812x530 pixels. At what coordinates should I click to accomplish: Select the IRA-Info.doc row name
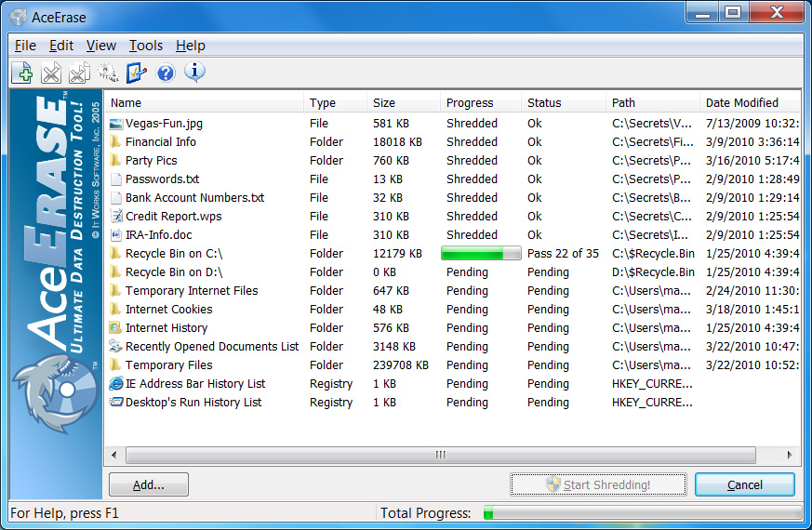[x=158, y=235]
